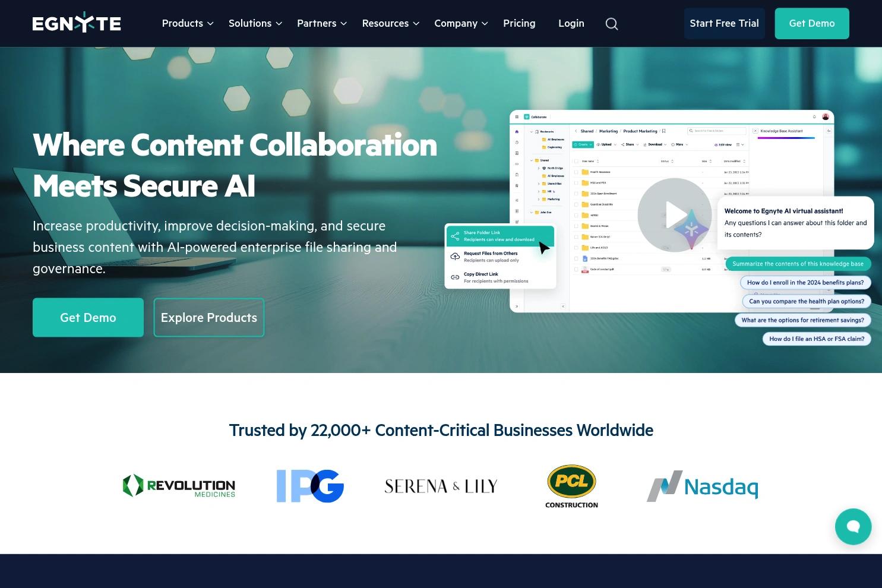Select Share Folder Link option

500,236
